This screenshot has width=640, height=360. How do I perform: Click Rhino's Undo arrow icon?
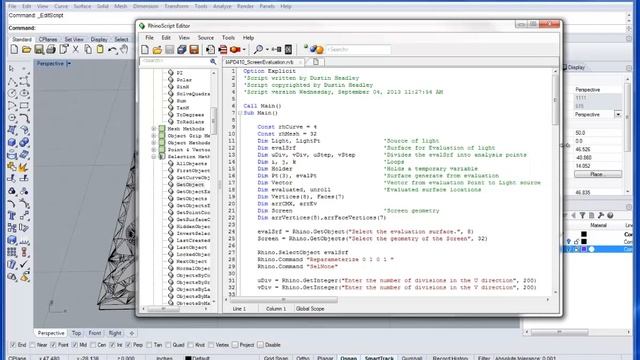pos(113,50)
